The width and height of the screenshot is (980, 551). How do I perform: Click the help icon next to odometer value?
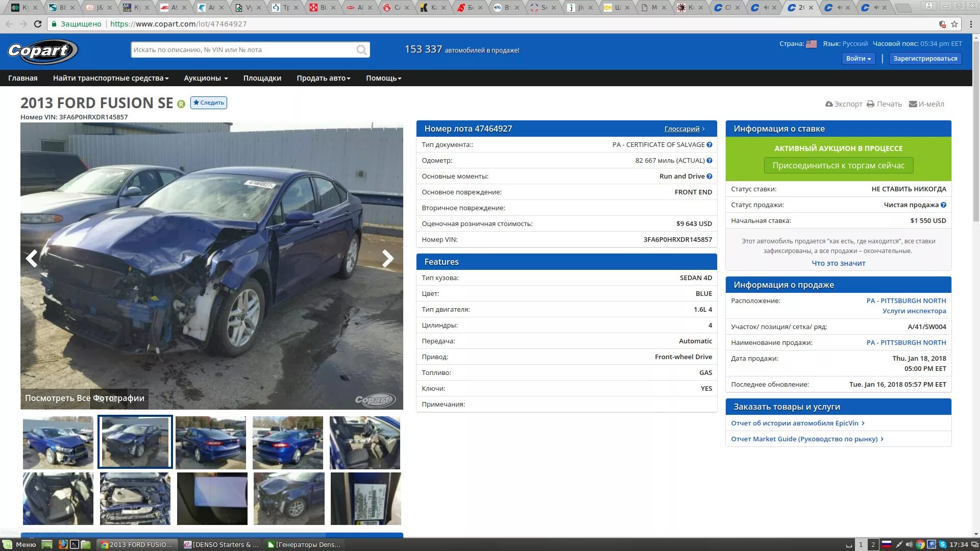tap(709, 161)
